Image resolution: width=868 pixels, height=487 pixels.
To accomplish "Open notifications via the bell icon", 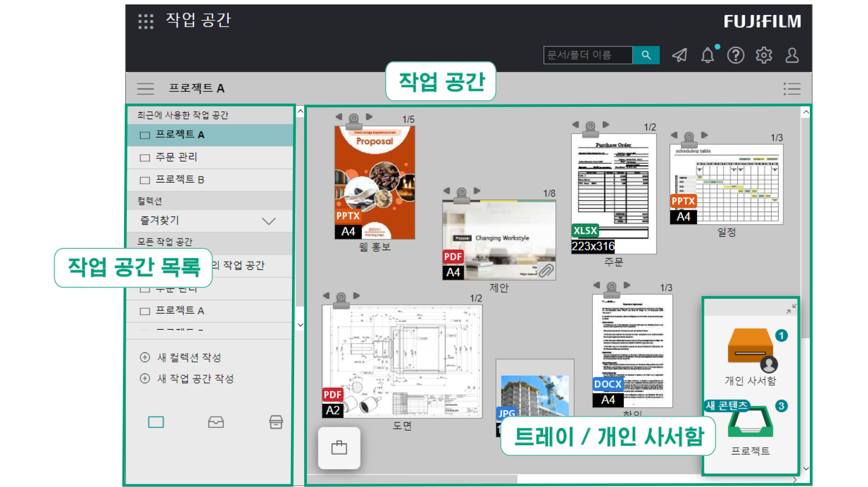I will [707, 55].
